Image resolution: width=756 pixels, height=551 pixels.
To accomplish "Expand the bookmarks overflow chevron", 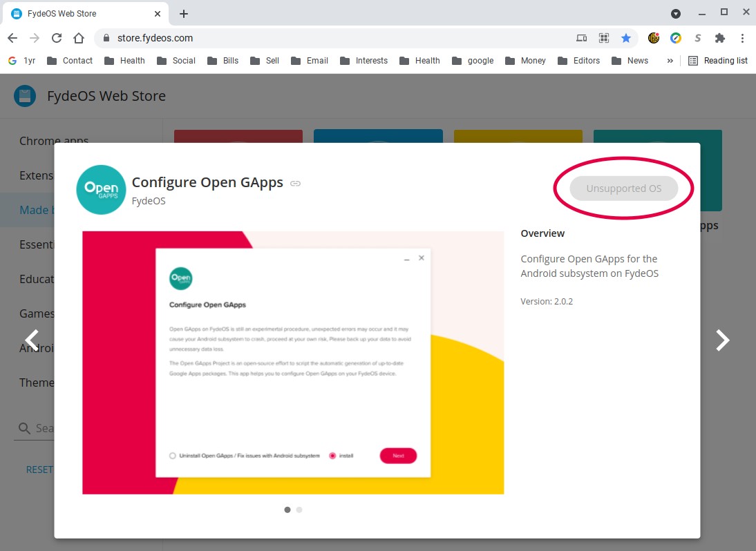I will (x=669, y=61).
